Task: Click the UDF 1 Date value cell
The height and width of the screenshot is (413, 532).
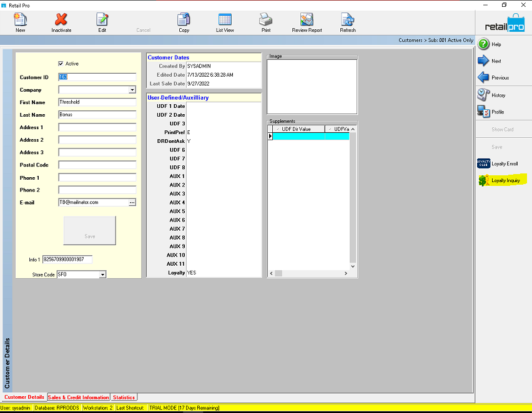Action: click(x=224, y=106)
